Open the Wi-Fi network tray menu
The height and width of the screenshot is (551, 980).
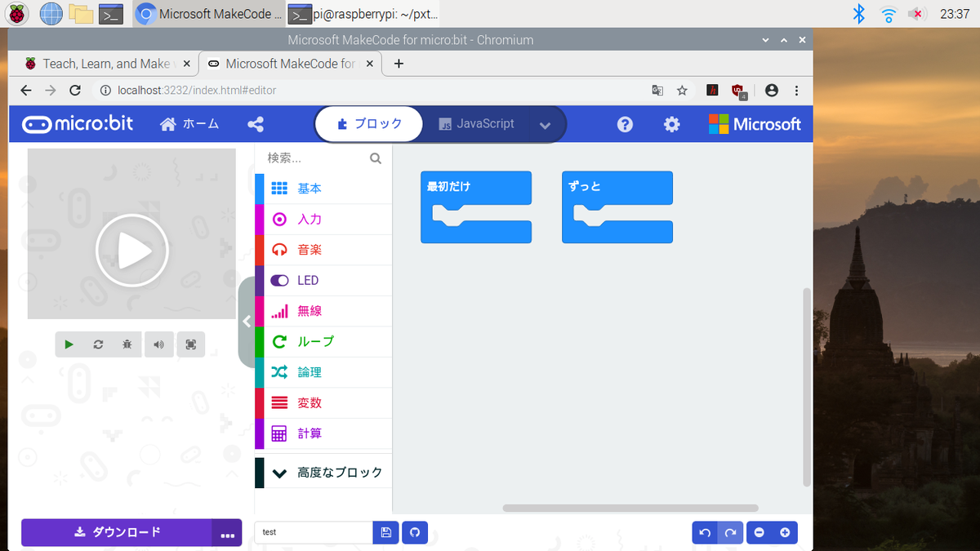(889, 13)
